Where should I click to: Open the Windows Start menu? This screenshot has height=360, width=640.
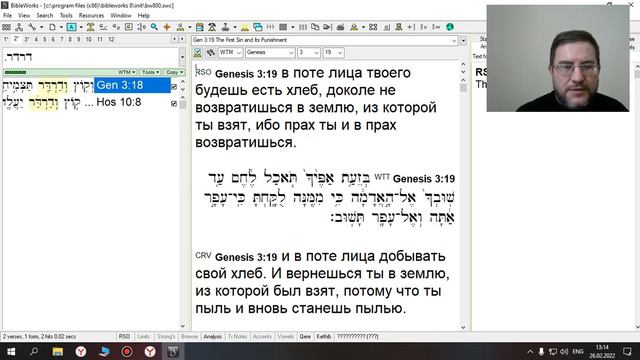pos(11,351)
